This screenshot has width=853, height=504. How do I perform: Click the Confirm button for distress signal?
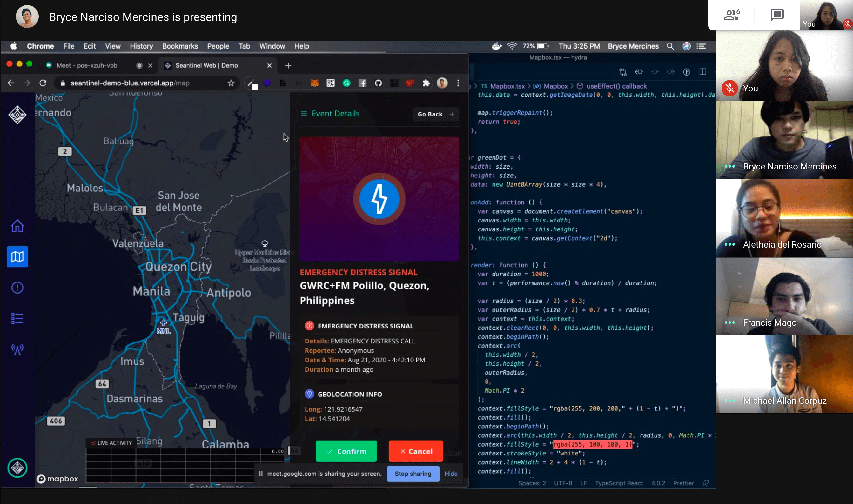346,451
